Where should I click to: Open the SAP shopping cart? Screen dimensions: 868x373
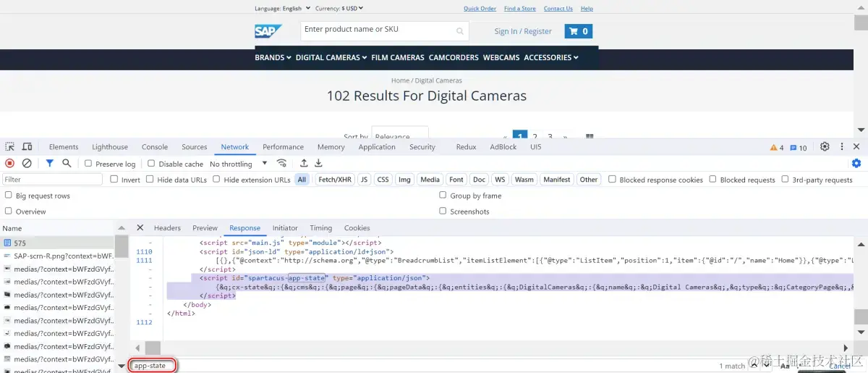pyautogui.click(x=579, y=31)
